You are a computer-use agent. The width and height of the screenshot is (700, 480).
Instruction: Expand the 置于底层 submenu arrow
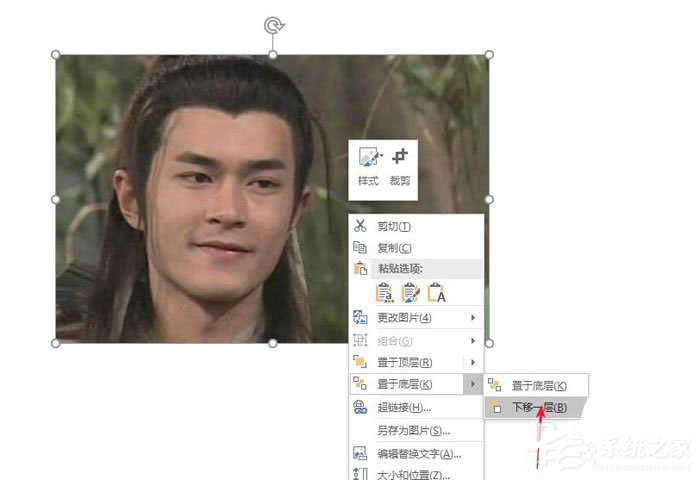pos(472,384)
